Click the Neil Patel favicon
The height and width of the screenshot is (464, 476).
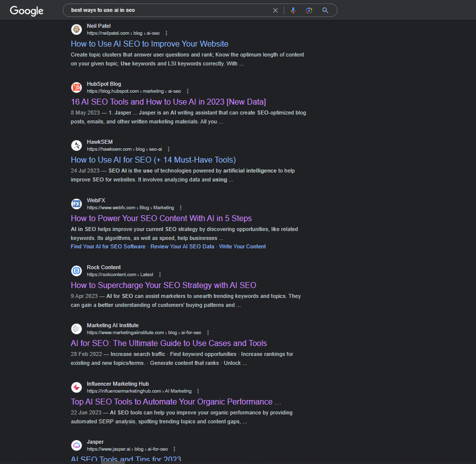[76, 29]
